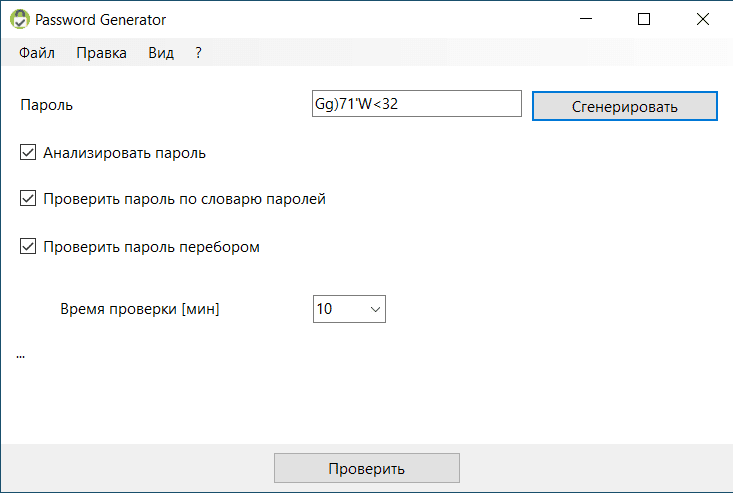Screen dimensions: 733x493
Task: Expand the Время проверки dropdown arrow
Action: point(376,309)
